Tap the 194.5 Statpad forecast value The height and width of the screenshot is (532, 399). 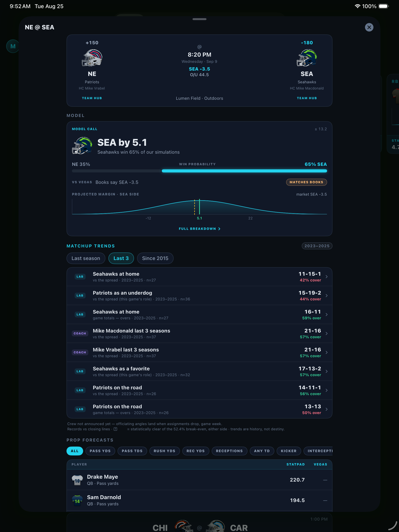[x=297, y=500]
